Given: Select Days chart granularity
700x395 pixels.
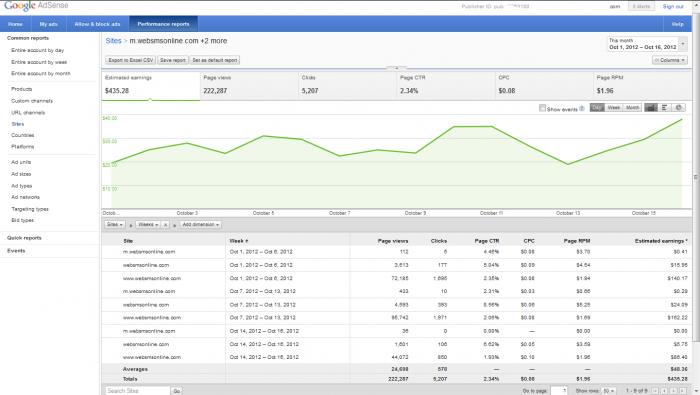Looking at the screenshot, I should tap(597, 108).
